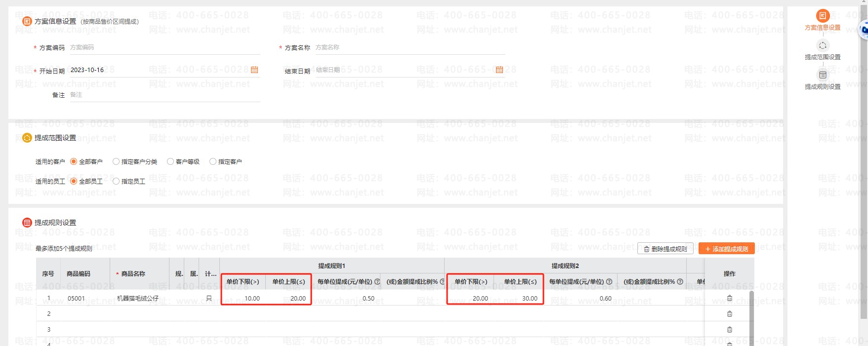Choose the 客户等级 radio option
The image size is (868, 346).
coord(170,161)
